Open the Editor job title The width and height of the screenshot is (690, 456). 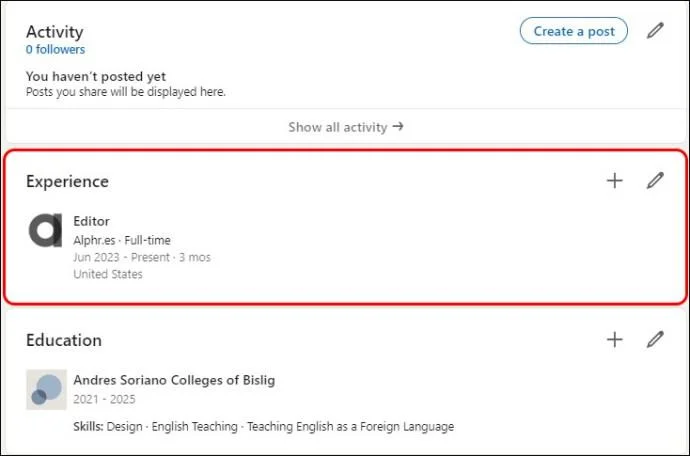point(92,221)
